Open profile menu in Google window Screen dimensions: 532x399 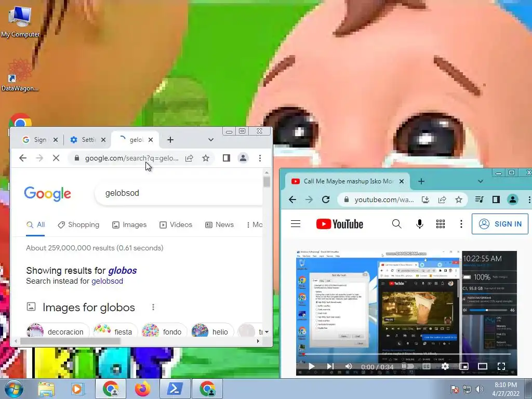(243, 158)
